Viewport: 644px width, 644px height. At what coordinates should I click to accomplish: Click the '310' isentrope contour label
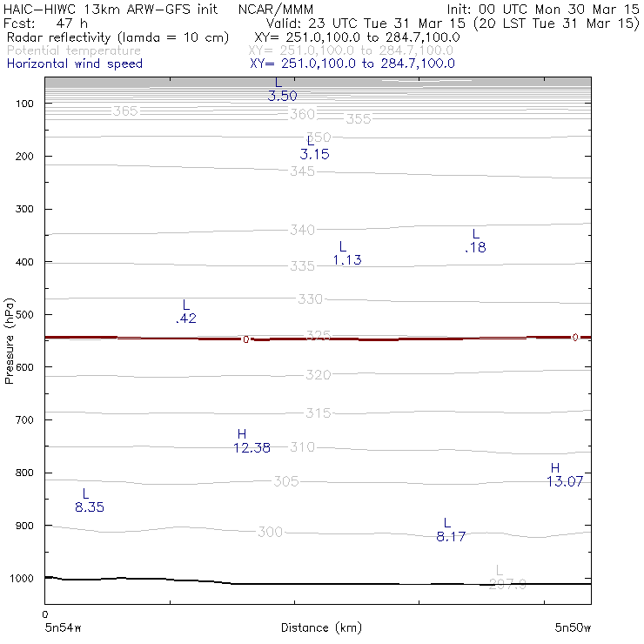click(x=303, y=446)
